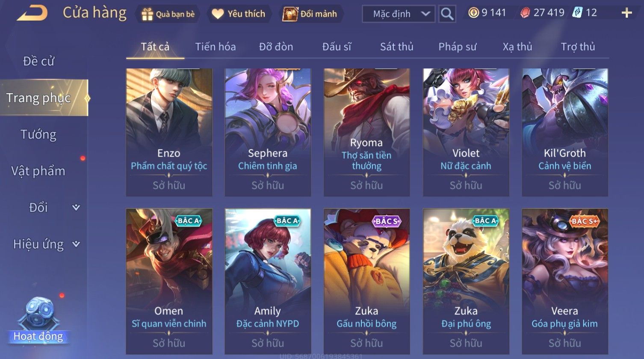The height and width of the screenshot is (359, 644).
Task: Switch to the Pháp sư tab
Action: (457, 47)
